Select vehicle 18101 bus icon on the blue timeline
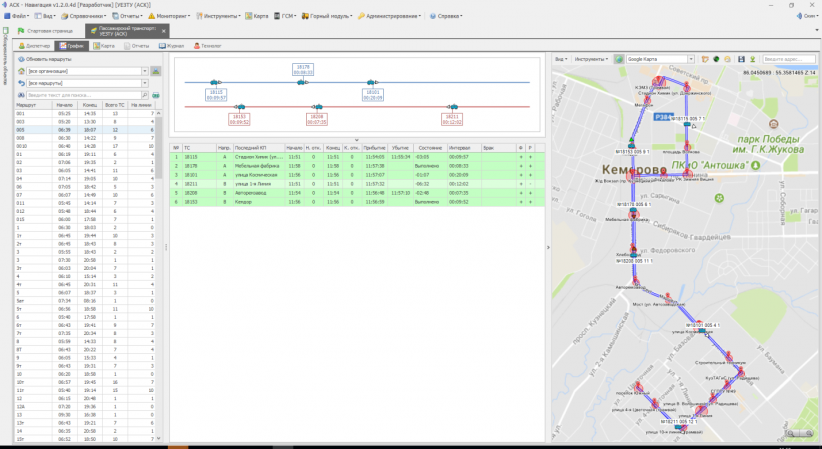 pyautogui.click(x=371, y=82)
